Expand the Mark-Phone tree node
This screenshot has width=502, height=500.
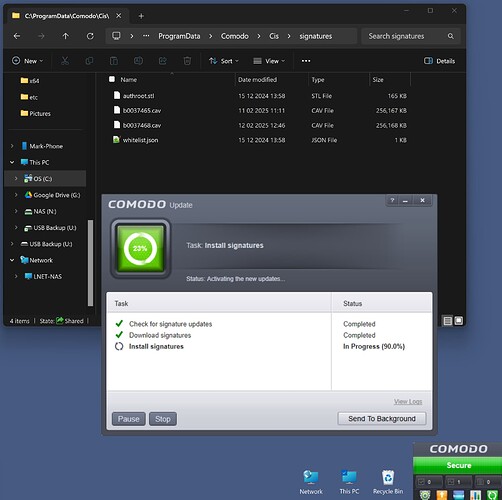tap(12, 146)
